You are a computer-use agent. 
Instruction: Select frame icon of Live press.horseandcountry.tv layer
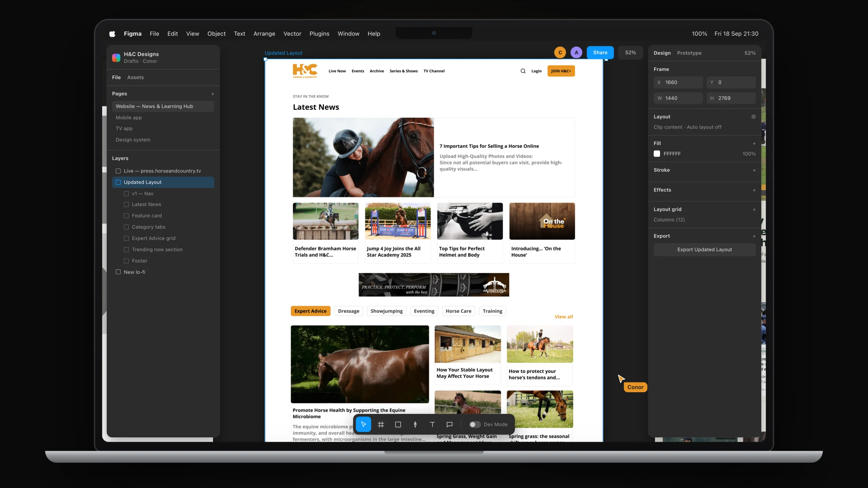pos(118,171)
